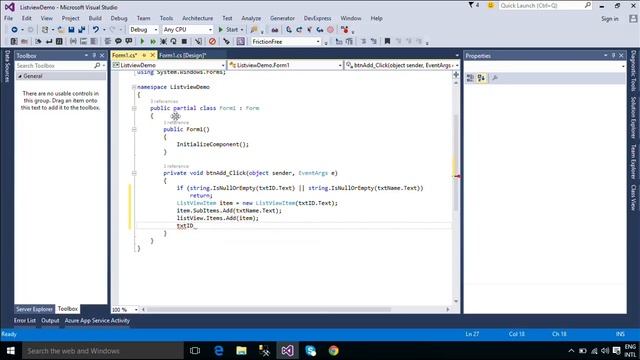Click the Task View taskbar icon
The height and width of the screenshot is (360, 640).
[195, 351]
